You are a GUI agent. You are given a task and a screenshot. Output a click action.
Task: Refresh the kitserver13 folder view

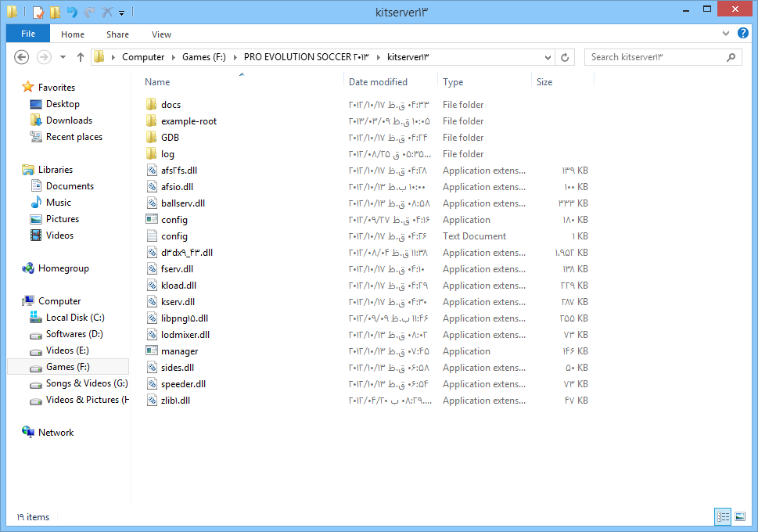click(x=566, y=57)
